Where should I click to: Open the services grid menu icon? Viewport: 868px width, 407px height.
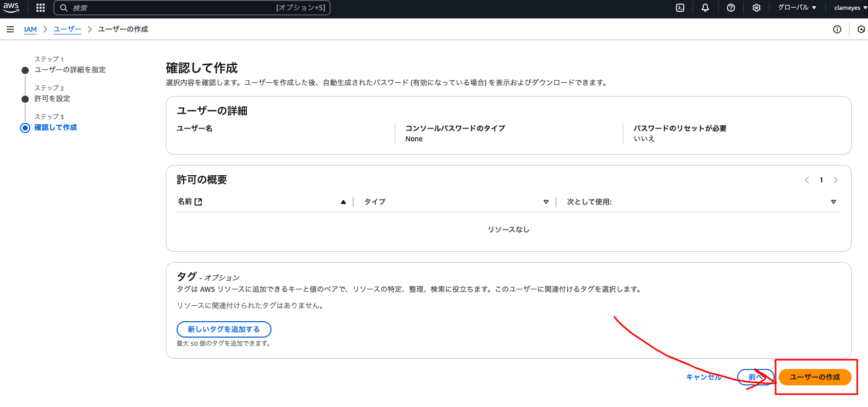(41, 8)
